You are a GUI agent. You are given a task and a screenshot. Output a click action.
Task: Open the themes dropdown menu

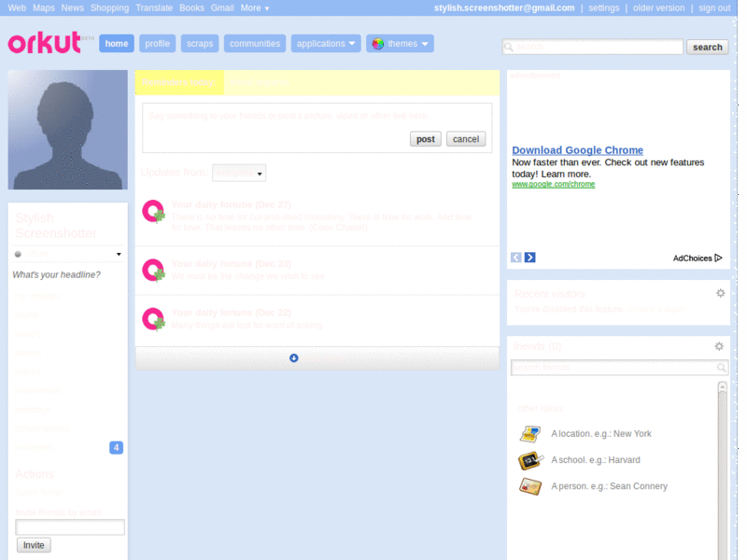pos(401,43)
